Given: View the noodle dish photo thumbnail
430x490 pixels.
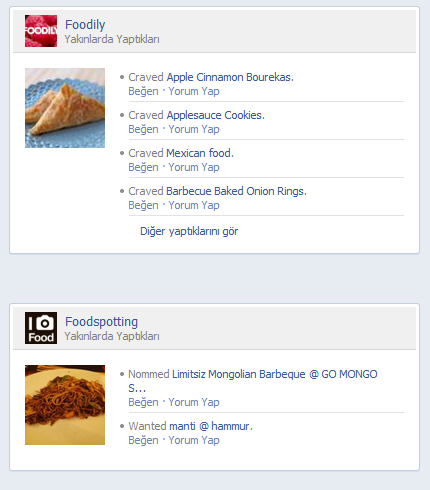Looking at the screenshot, I should pyautogui.click(x=65, y=405).
